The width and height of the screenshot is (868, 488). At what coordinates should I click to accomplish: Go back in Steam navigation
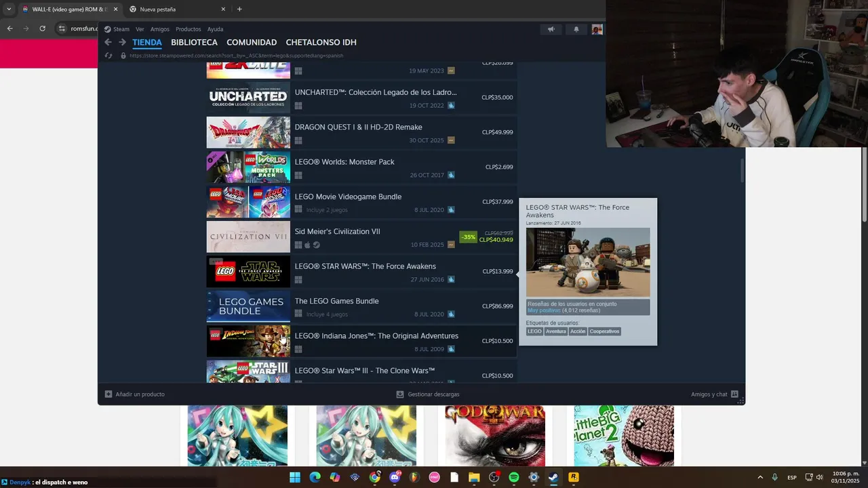point(108,42)
